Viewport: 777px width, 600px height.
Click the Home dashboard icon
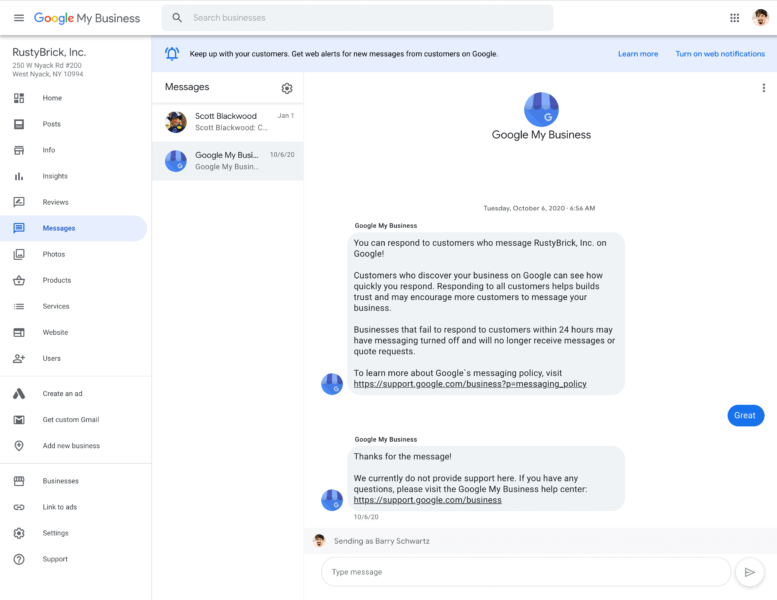click(19, 98)
